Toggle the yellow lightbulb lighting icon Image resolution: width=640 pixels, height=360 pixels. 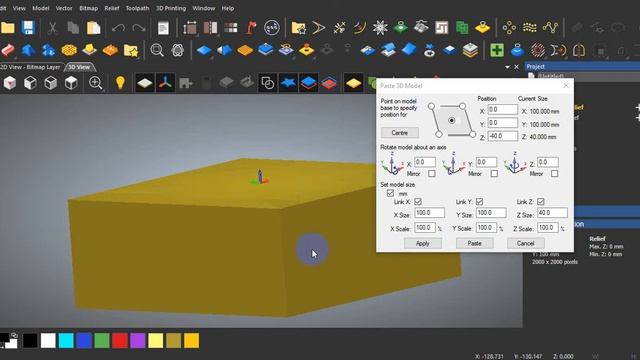[x=120, y=83]
